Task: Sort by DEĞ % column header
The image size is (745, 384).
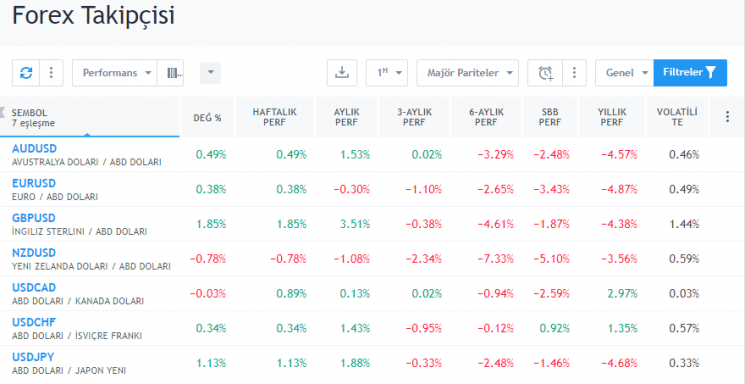Action: coord(207,117)
